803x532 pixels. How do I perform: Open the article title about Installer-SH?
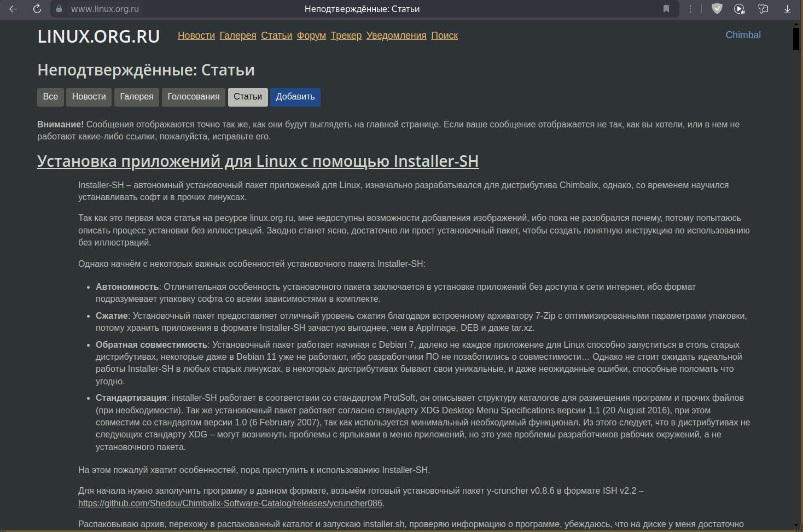pos(258,161)
